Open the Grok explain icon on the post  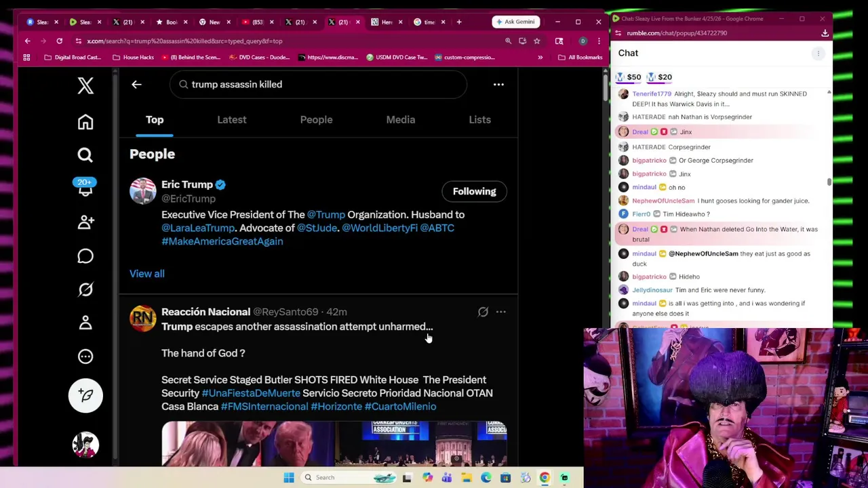click(483, 312)
